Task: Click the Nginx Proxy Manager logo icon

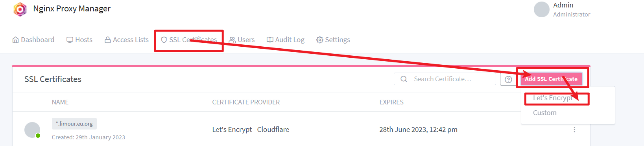Action: [x=20, y=9]
